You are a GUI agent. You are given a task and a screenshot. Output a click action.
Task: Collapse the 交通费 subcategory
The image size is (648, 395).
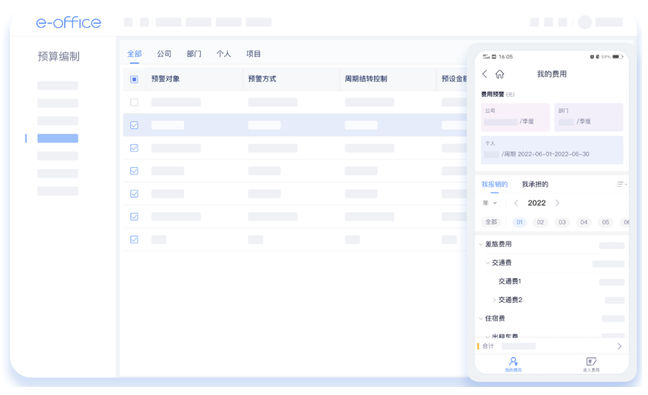click(488, 263)
